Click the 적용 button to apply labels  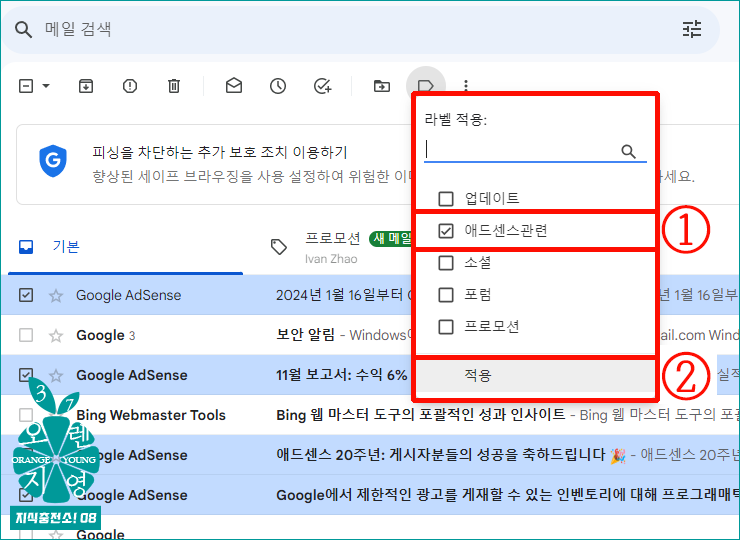coord(535,375)
